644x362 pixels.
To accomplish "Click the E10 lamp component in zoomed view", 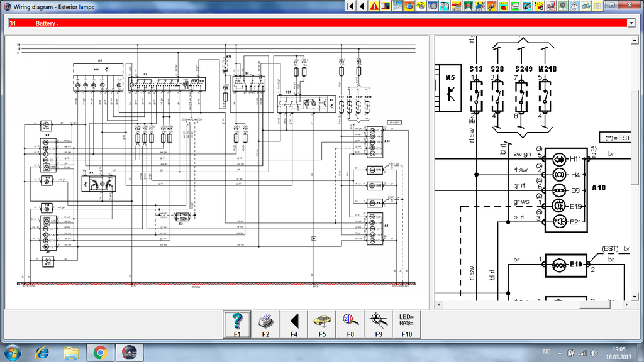I will (x=566, y=265).
